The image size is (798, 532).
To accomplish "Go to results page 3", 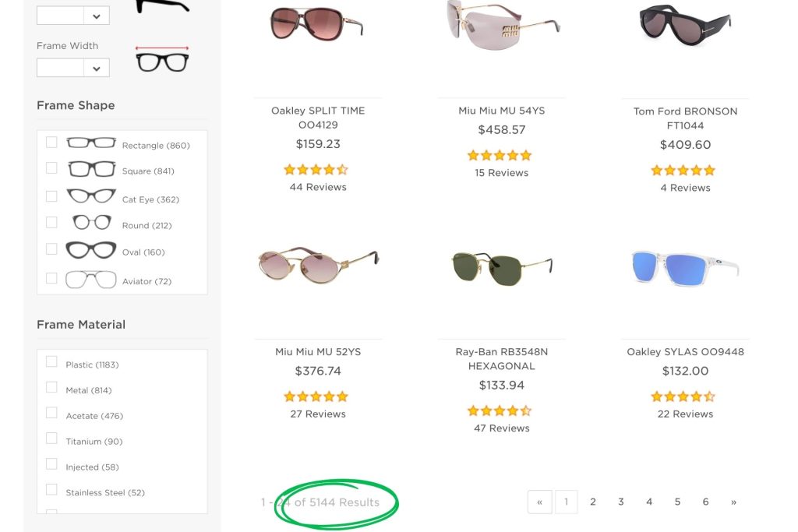I will [x=620, y=502].
